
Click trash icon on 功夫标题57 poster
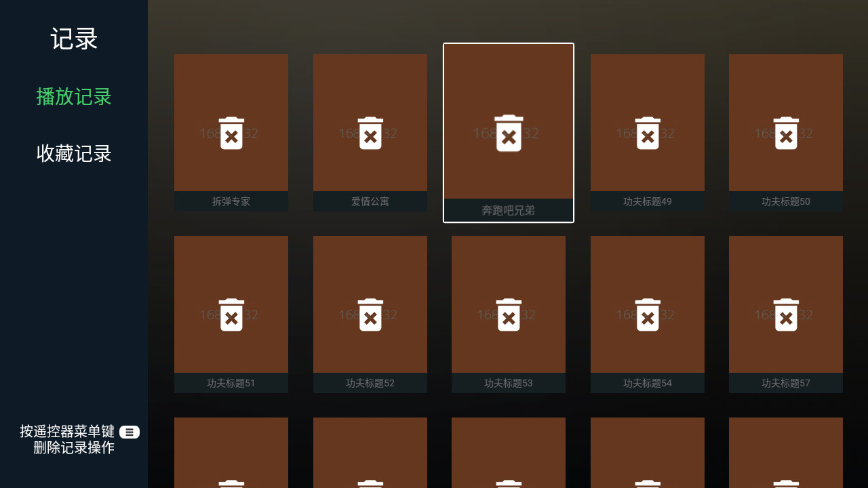click(786, 314)
